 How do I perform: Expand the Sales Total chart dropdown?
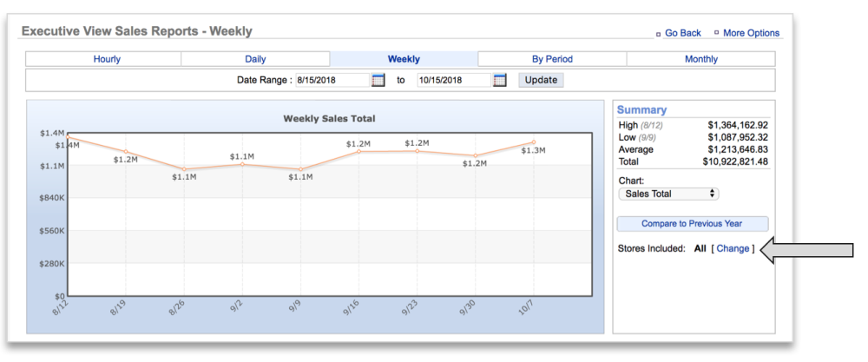pyautogui.click(x=668, y=194)
